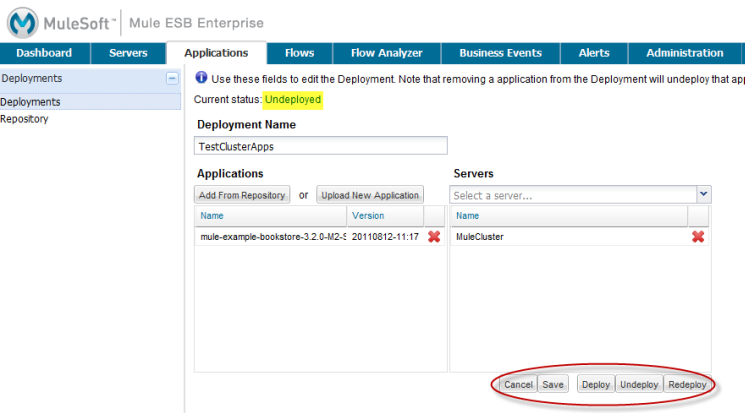Remove mule-example-bookstore application with red X
745x413 pixels.
coord(434,237)
